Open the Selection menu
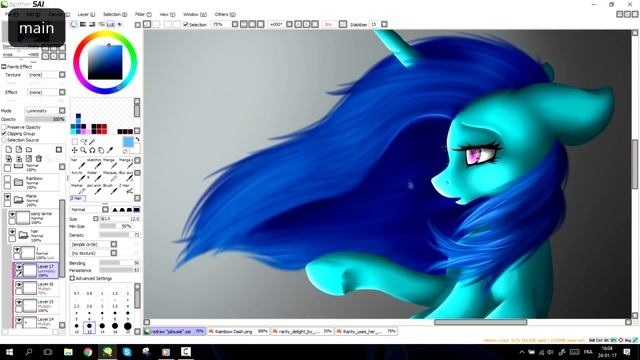 [115, 14]
